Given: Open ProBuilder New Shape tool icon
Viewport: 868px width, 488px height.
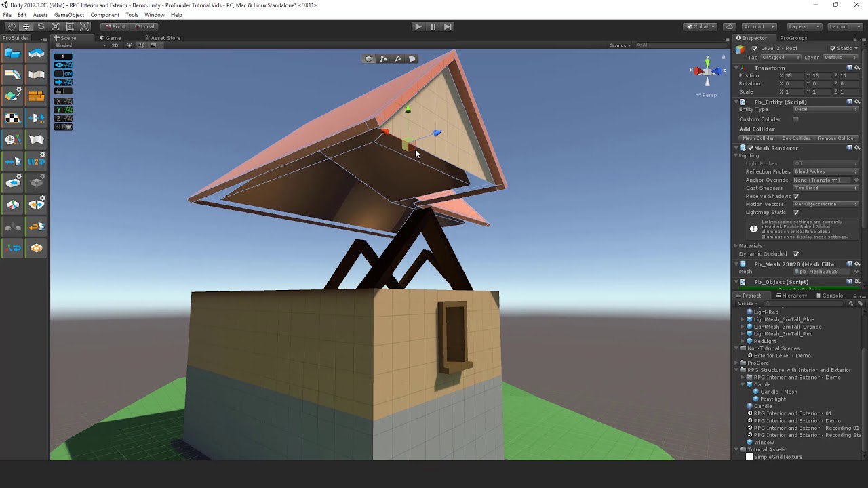Looking at the screenshot, I should click(x=13, y=53).
